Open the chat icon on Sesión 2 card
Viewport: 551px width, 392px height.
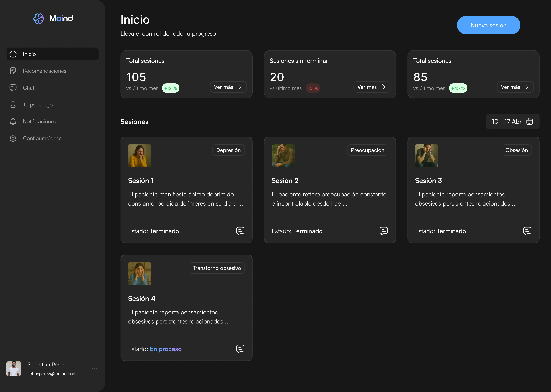[x=384, y=231]
